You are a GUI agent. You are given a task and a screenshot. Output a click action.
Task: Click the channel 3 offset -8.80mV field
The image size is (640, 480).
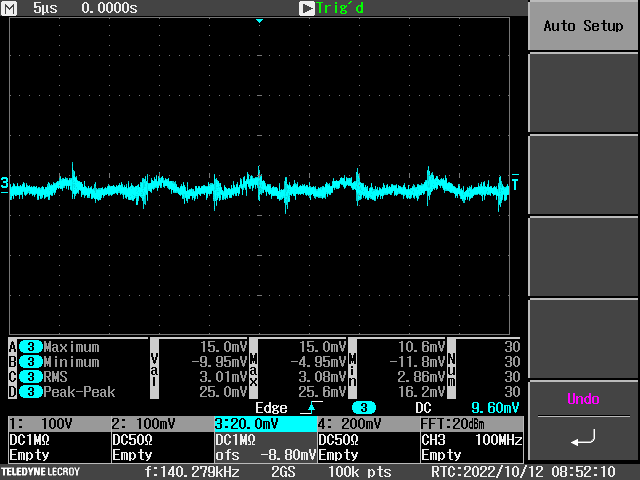264,455
